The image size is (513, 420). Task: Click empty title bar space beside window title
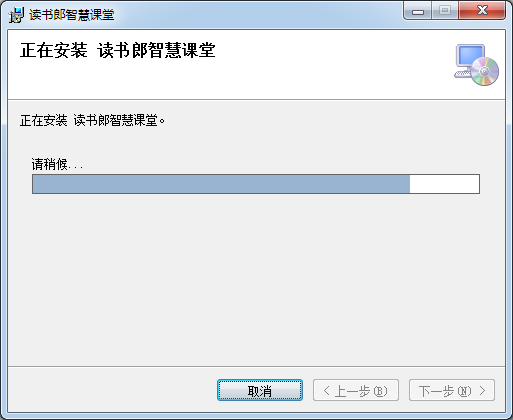click(257, 15)
